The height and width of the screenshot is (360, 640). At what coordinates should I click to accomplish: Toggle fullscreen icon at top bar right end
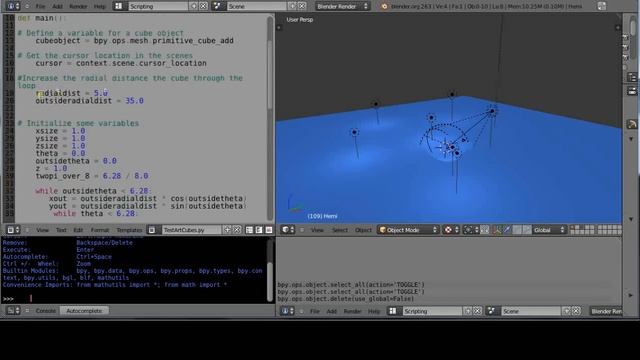(602, 6)
